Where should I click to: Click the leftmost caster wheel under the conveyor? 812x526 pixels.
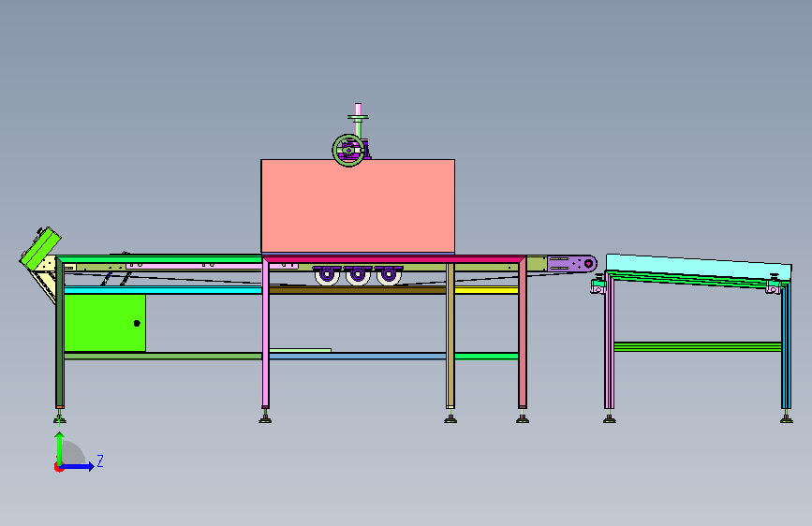coord(327,275)
